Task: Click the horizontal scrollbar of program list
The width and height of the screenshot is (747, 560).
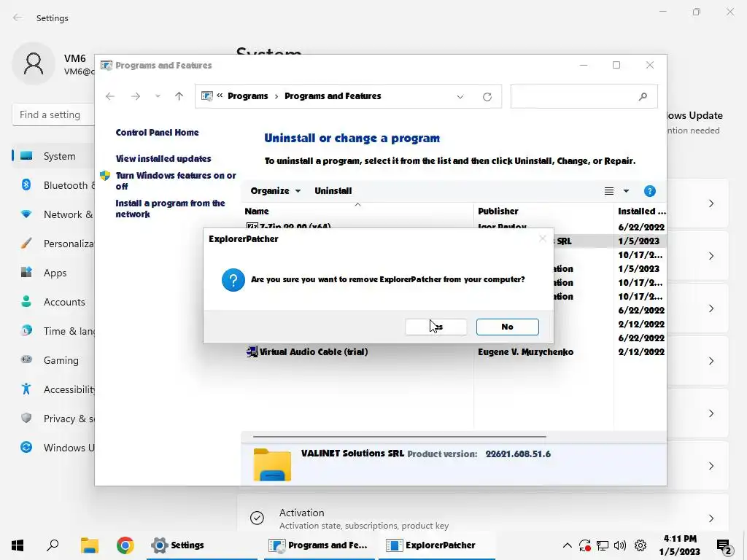Action: coord(399,436)
